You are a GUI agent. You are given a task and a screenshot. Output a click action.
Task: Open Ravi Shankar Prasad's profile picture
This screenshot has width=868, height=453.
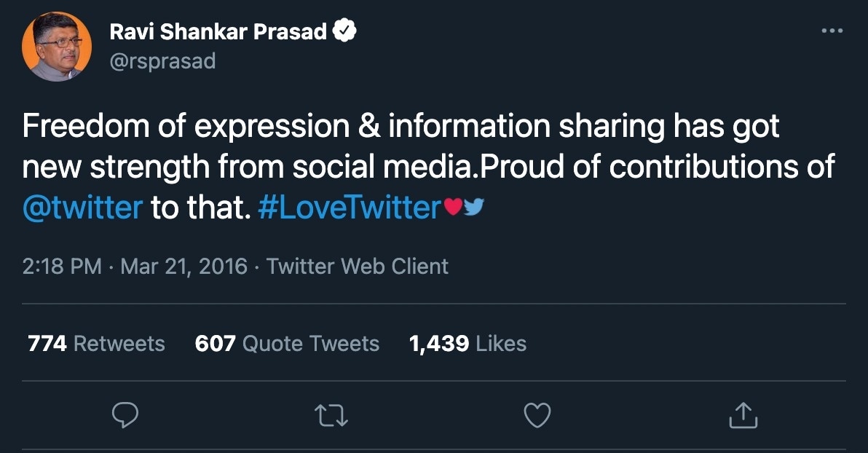57,46
